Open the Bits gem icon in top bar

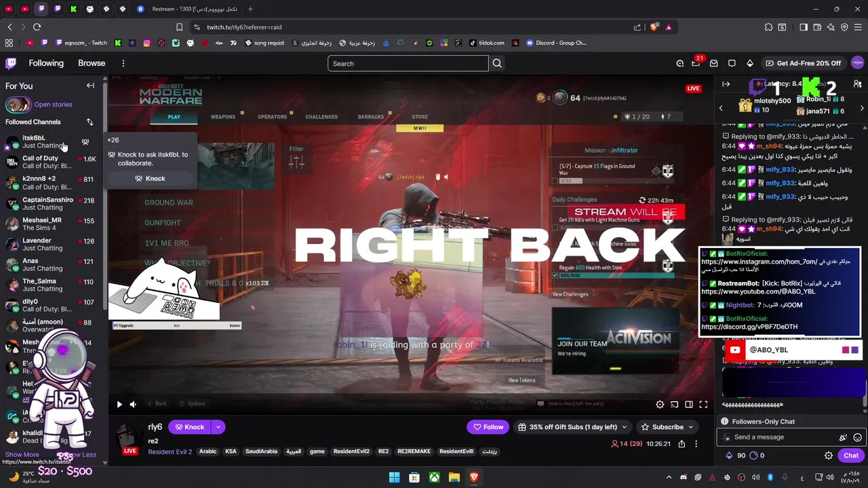[749, 63]
